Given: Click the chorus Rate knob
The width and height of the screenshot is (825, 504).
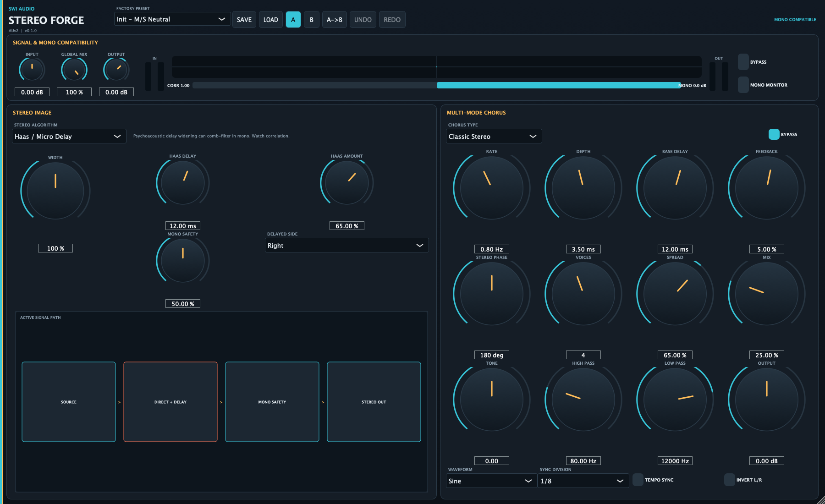Looking at the screenshot, I should (x=492, y=188).
